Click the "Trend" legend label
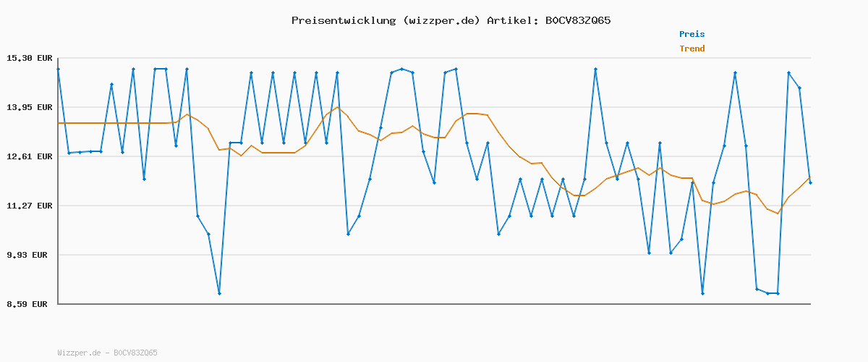The width and height of the screenshot is (868, 362). (x=692, y=49)
